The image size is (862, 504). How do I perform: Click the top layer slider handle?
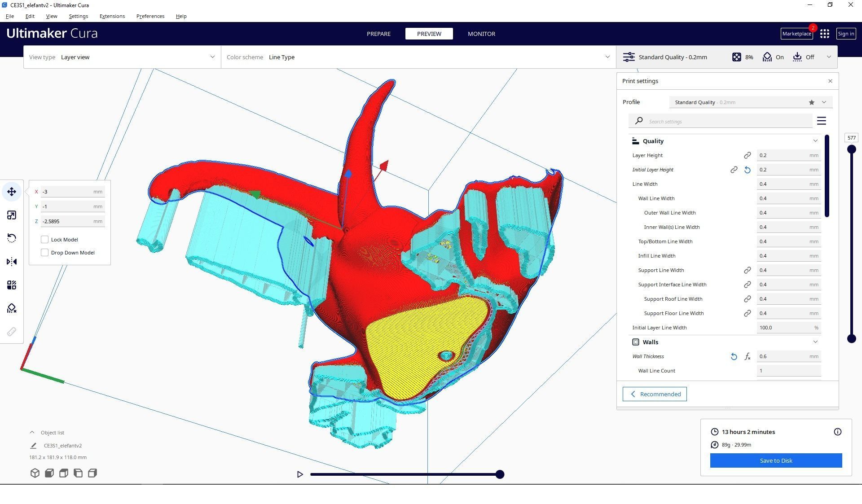851,149
